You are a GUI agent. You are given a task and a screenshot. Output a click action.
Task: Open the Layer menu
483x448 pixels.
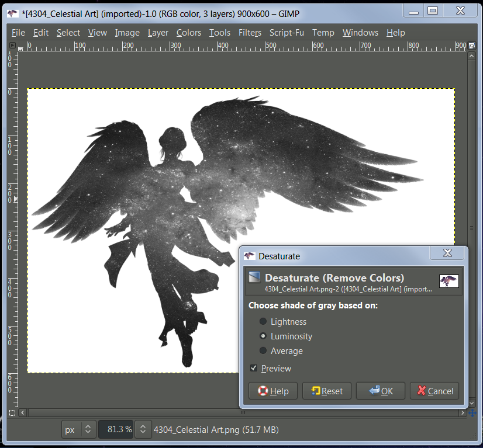click(158, 33)
